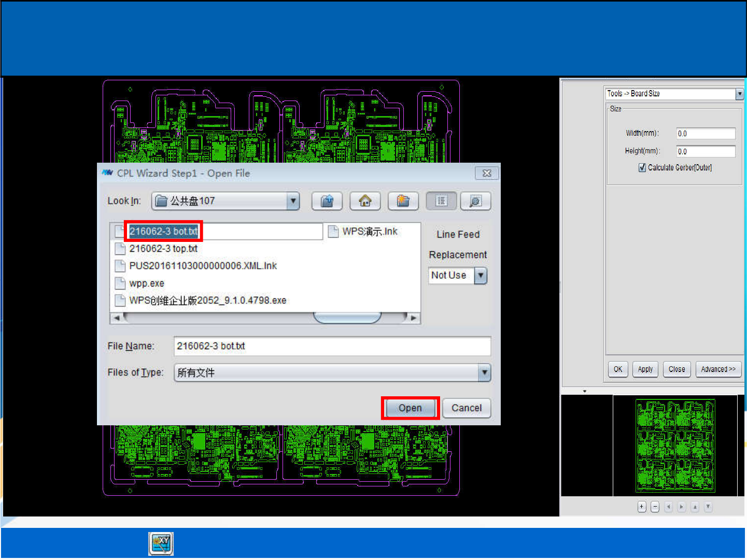
Task: Apply the Board Size settings
Action: coord(645,369)
